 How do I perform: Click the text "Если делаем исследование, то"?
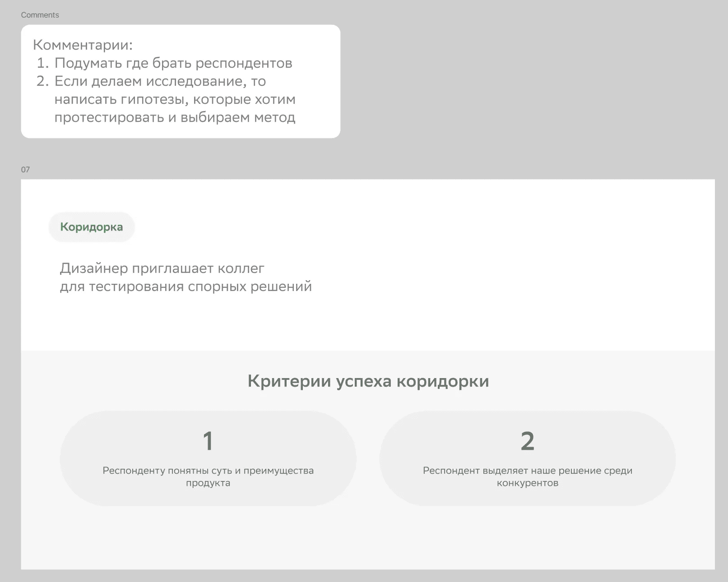[x=160, y=81]
